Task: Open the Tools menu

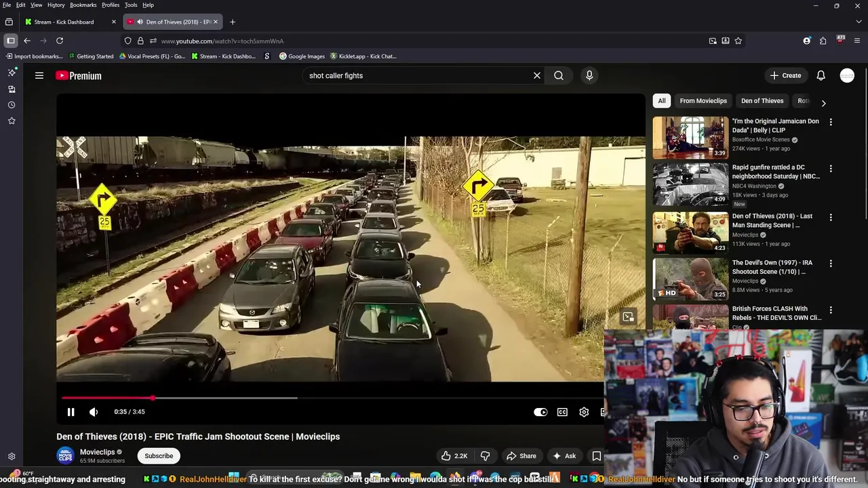Action: 131,5
